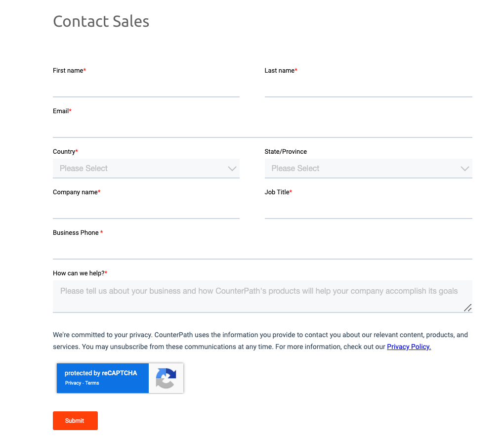Focus the Business Phone input field
This screenshot has height=440, width=504.
[x=262, y=250]
